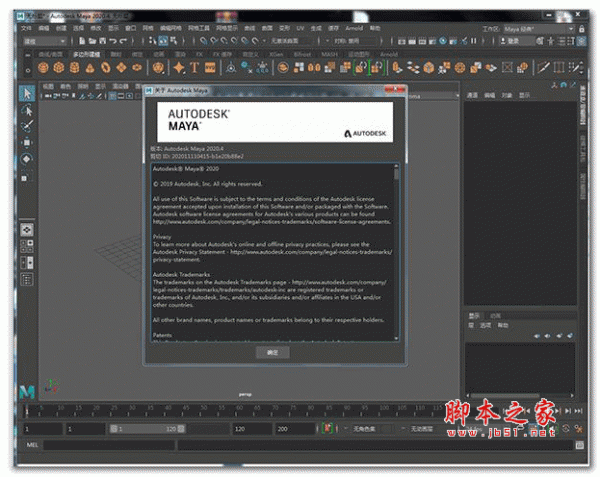The width and height of the screenshot is (600, 477).
Task: Open the animation layer dropdown
Action: click(425, 429)
